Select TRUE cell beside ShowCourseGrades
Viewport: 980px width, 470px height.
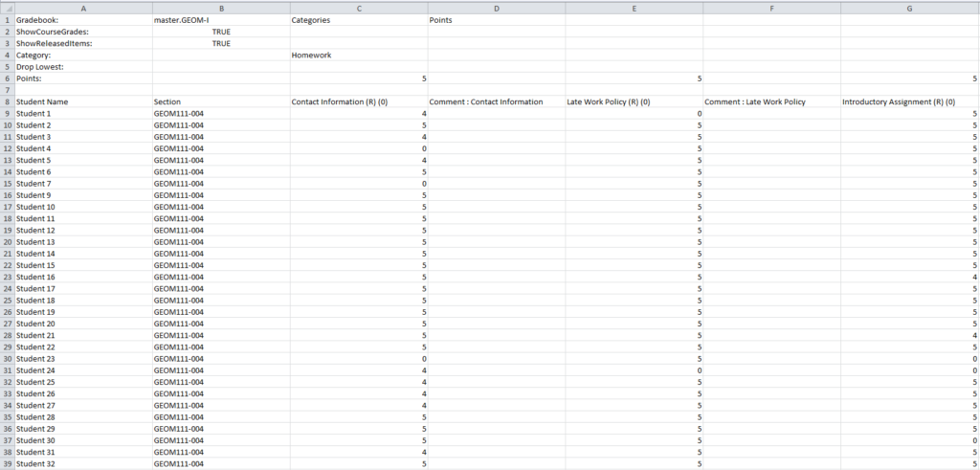click(221, 32)
